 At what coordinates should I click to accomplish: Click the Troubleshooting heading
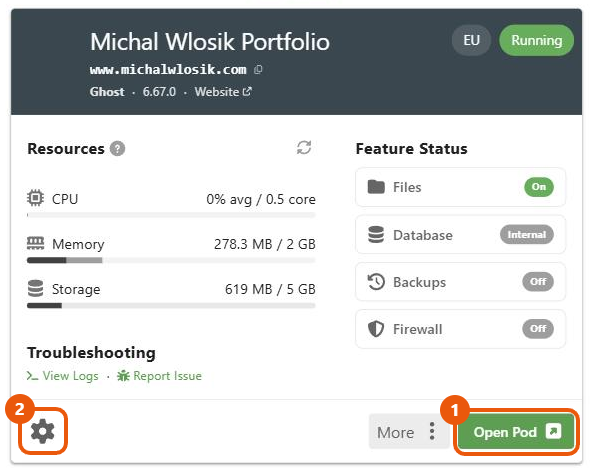coord(91,353)
